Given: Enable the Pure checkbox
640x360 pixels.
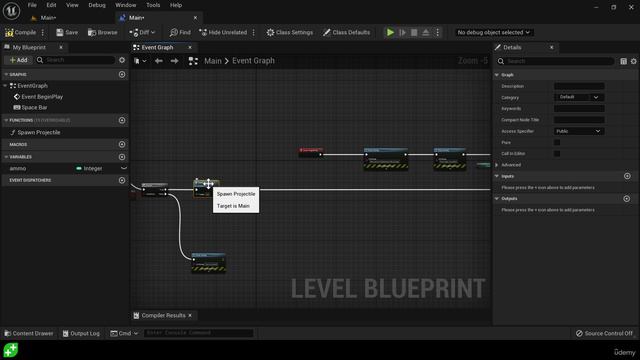Looking at the screenshot, I should coord(557,142).
